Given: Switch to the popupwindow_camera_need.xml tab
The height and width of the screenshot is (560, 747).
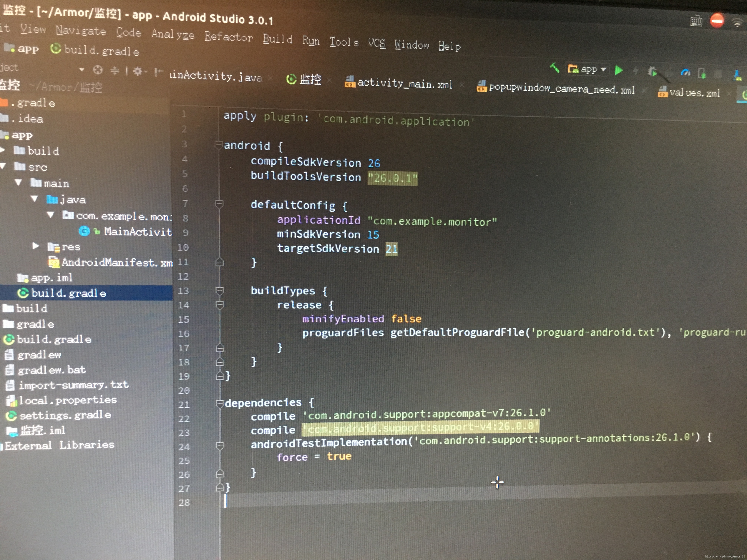Looking at the screenshot, I should (x=556, y=89).
